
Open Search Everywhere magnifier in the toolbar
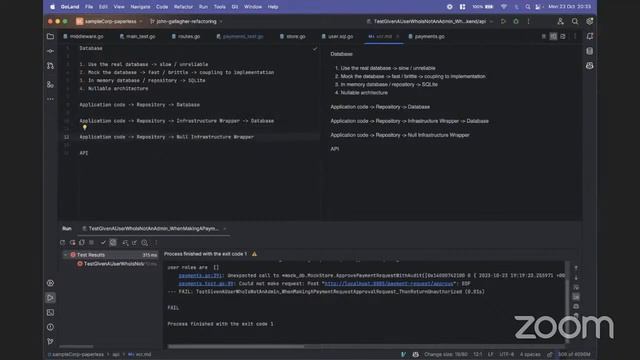pyautogui.click(x=575, y=21)
